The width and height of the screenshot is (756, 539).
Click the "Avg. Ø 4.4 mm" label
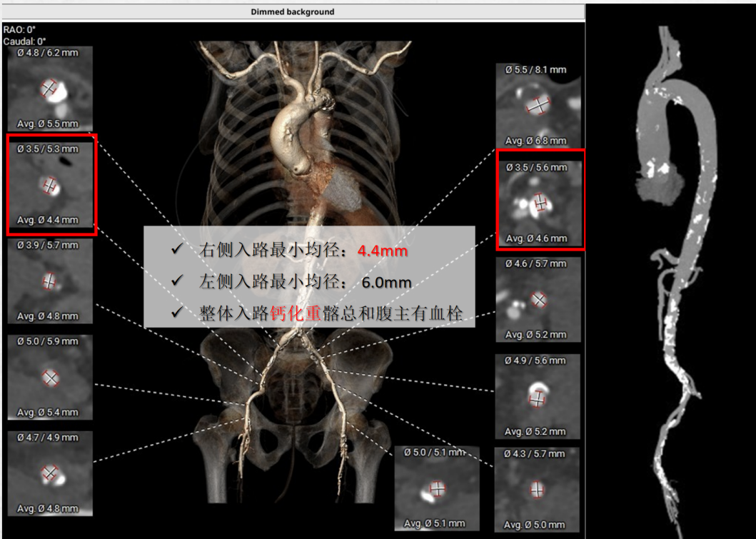(48, 221)
